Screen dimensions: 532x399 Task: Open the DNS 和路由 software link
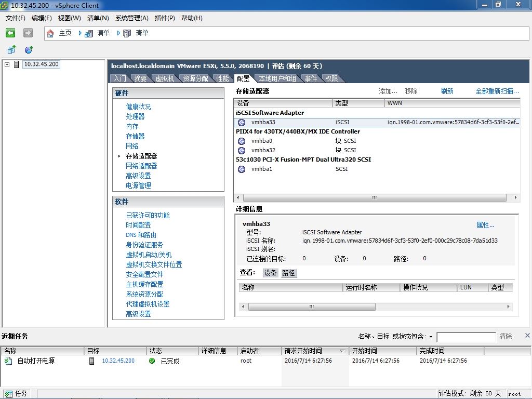point(141,235)
